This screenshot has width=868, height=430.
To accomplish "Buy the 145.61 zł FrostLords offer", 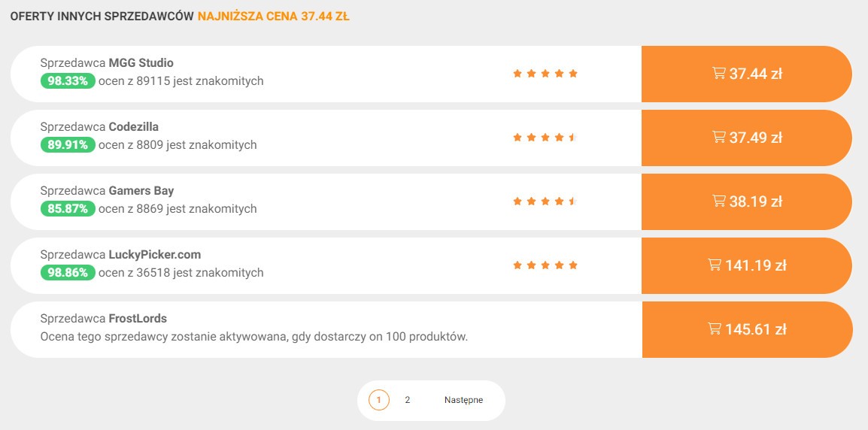I will tap(747, 330).
